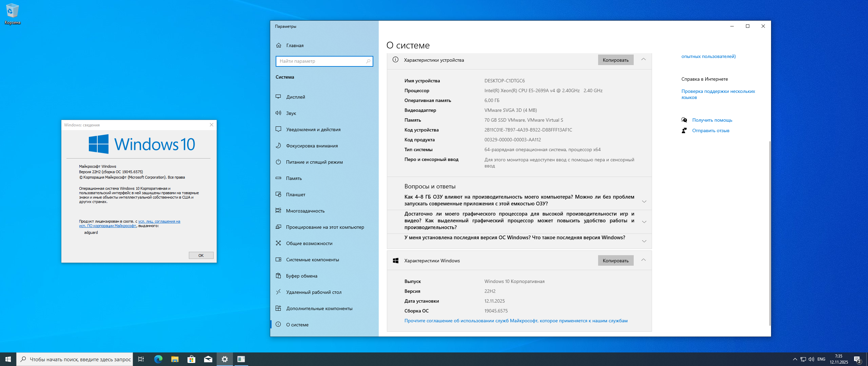Expand latest Windows version question
Screen dimensions: 868x366
click(x=644, y=241)
